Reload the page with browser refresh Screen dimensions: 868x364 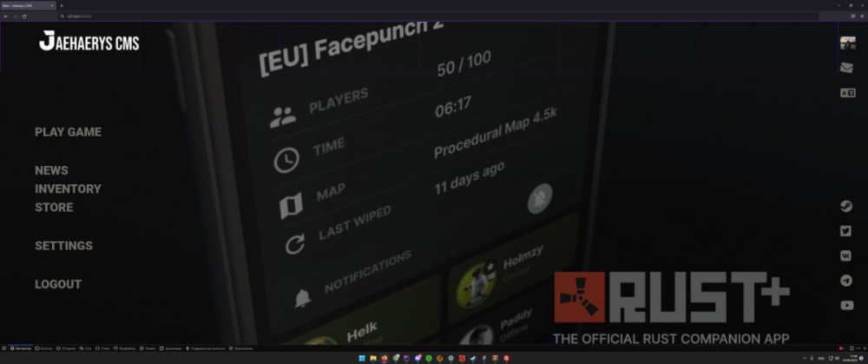point(24,16)
